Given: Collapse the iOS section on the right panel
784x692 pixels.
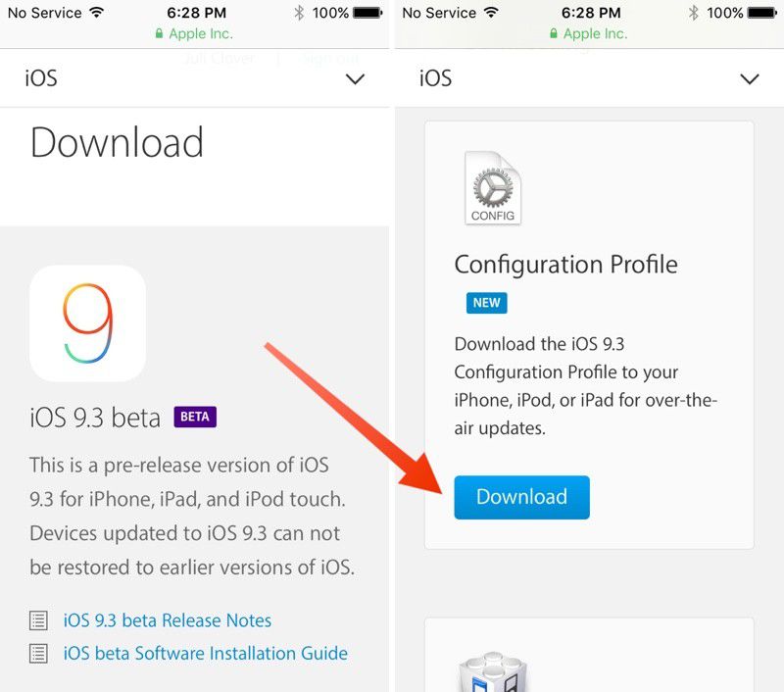Looking at the screenshot, I should tap(750, 78).
